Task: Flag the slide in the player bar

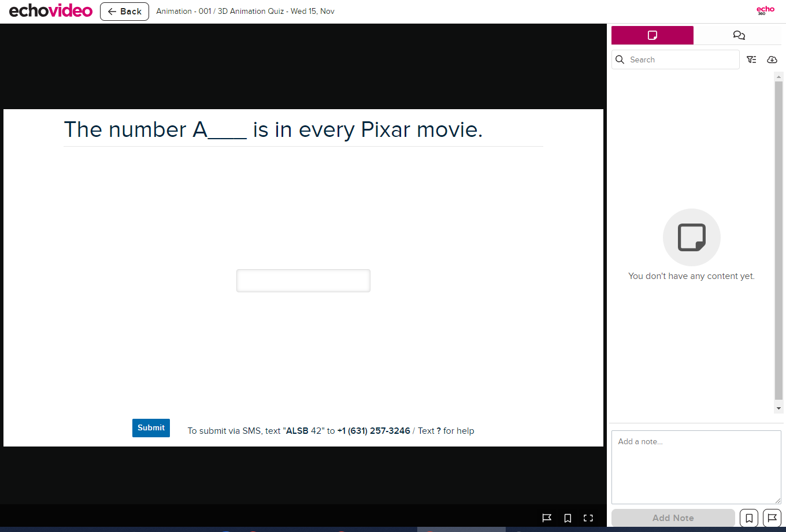Action: pos(547,518)
